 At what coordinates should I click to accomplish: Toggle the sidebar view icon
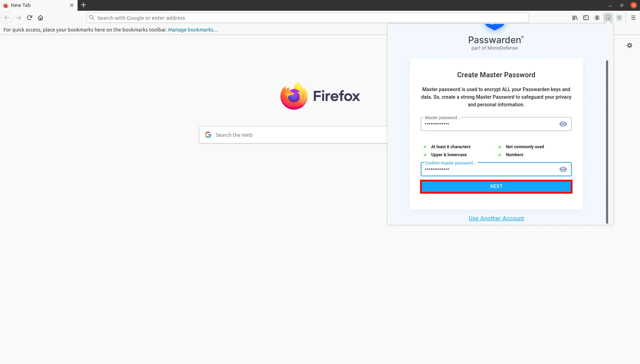(x=586, y=18)
